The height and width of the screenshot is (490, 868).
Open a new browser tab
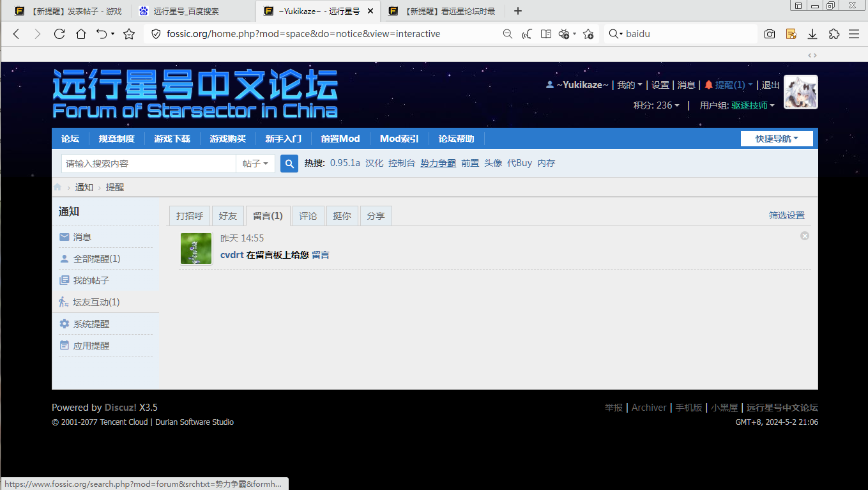518,11
